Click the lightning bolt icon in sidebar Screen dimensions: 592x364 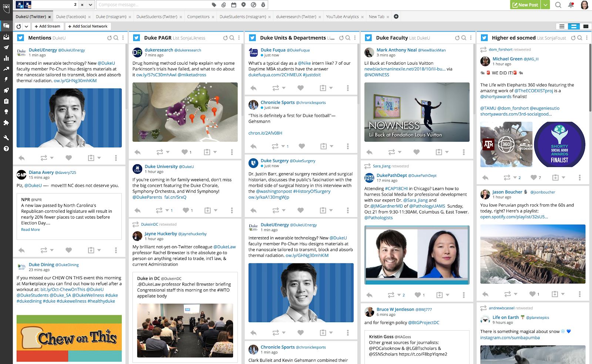pyautogui.click(x=6, y=80)
